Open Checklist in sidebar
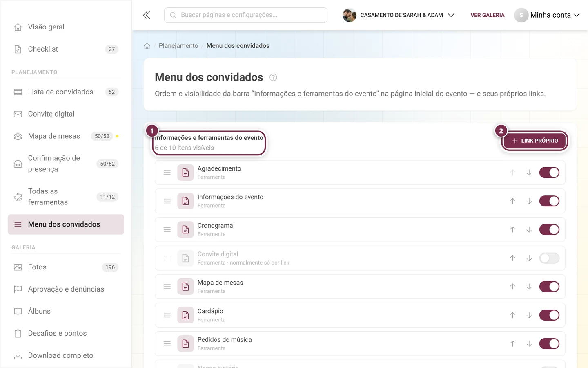Image resolution: width=588 pixels, height=368 pixels. (x=66, y=49)
